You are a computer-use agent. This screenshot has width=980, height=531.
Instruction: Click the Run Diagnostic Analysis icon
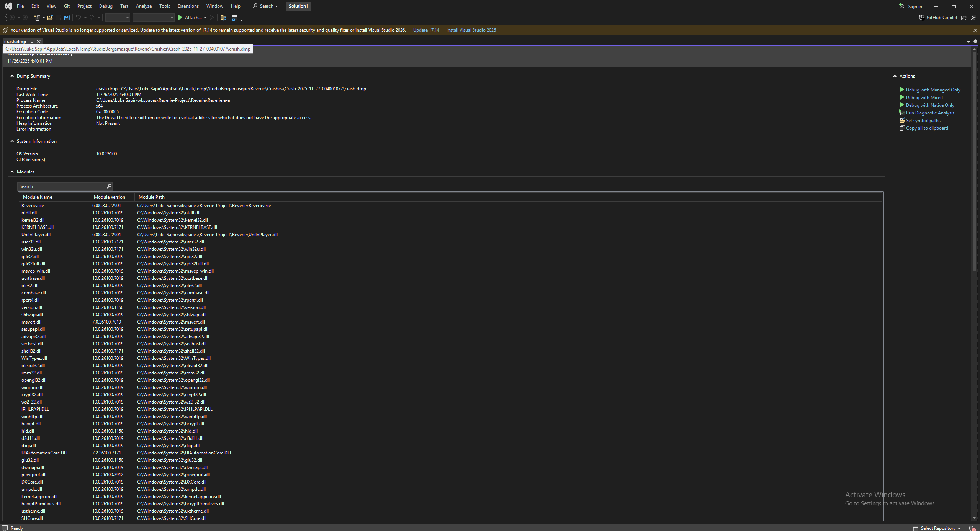pos(902,113)
